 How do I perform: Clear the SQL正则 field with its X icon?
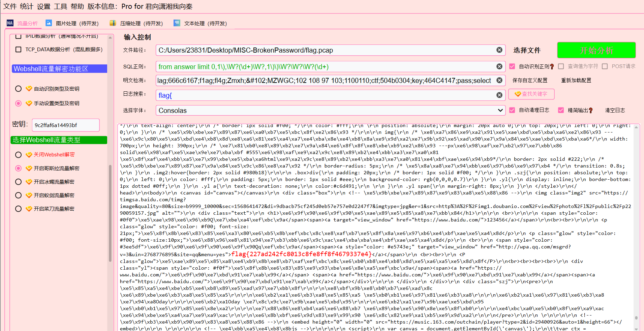coord(499,66)
